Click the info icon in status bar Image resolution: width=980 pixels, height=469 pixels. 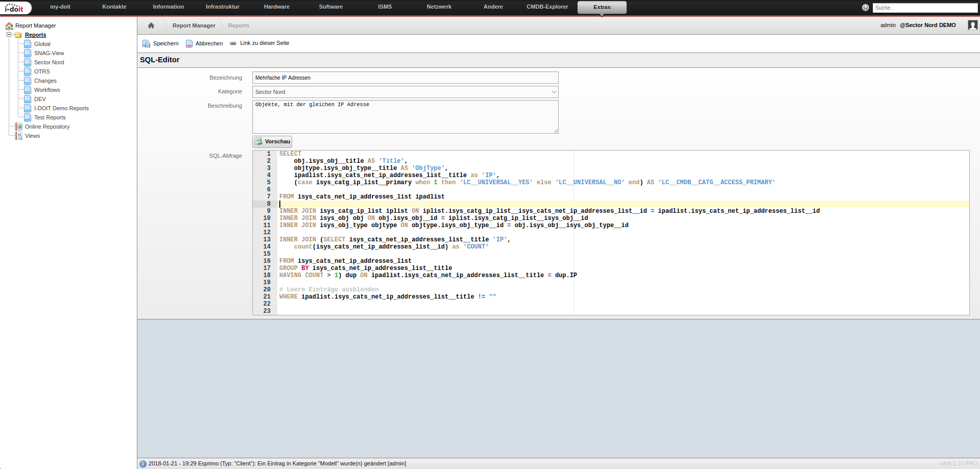(x=143, y=464)
